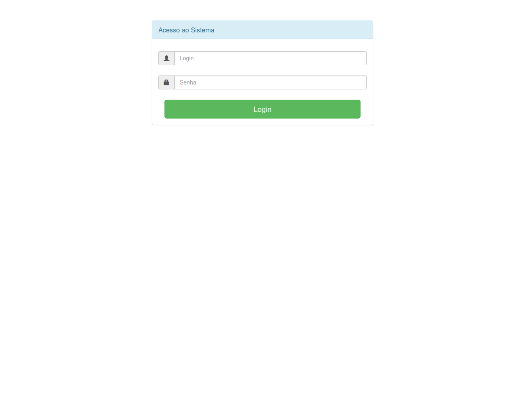Click the padlock icon beside Senha
Viewport: 525px width, 420px height.
pyautogui.click(x=167, y=82)
